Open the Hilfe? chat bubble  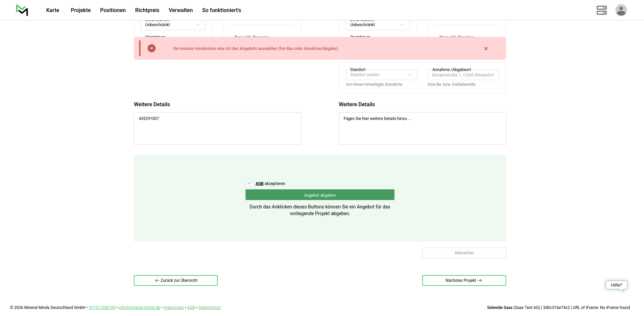[616, 285]
